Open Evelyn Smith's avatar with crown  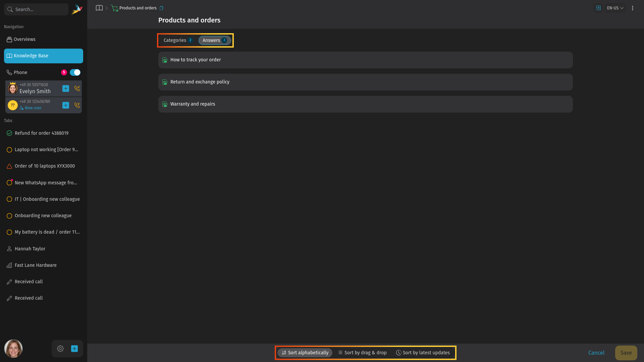[13, 88]
